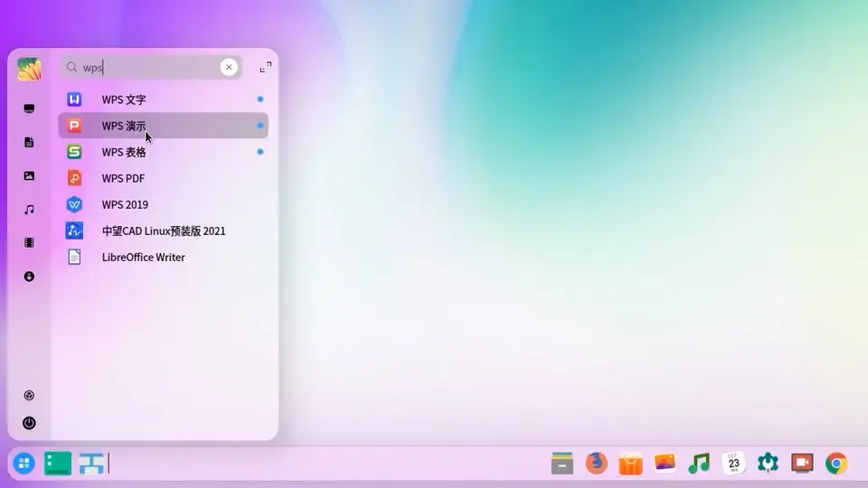This screenshot has height=488, width=868.
Task: Clear the wps search text
Action: pos(229,67)
